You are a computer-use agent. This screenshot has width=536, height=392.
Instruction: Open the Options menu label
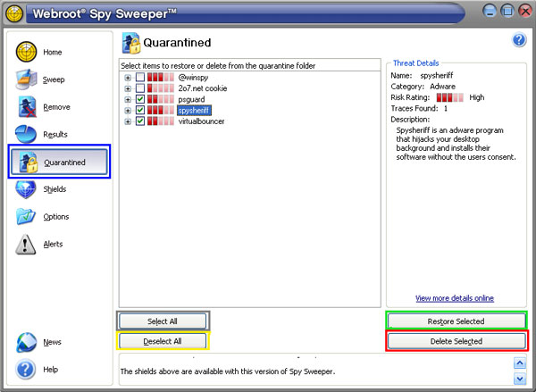[x=56, y=217]
